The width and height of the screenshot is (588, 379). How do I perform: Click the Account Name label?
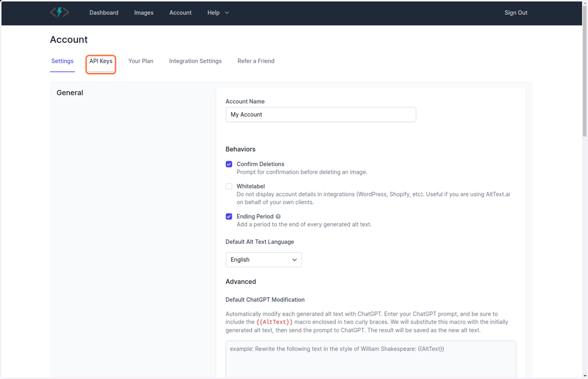click(x=245, y=101)
